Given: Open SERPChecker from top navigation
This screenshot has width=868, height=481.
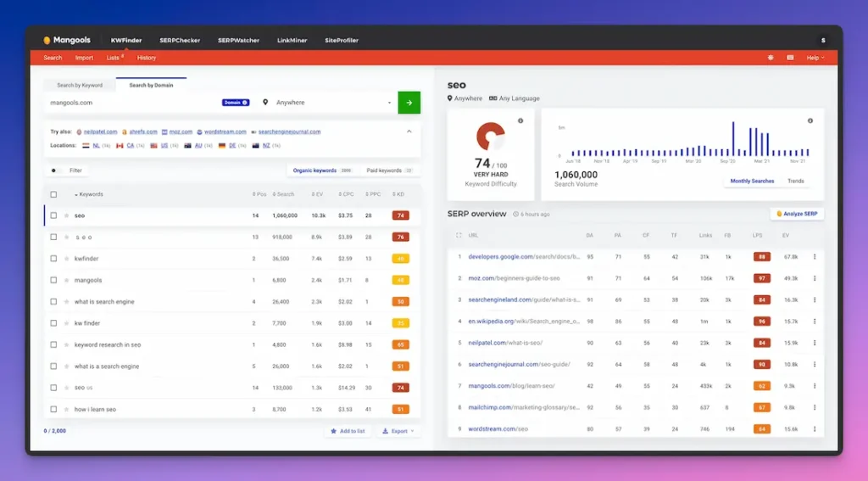Looking at the screenshot, I should point(180,40).
